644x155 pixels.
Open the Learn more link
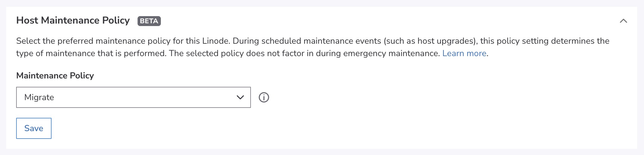pos(464,53)
